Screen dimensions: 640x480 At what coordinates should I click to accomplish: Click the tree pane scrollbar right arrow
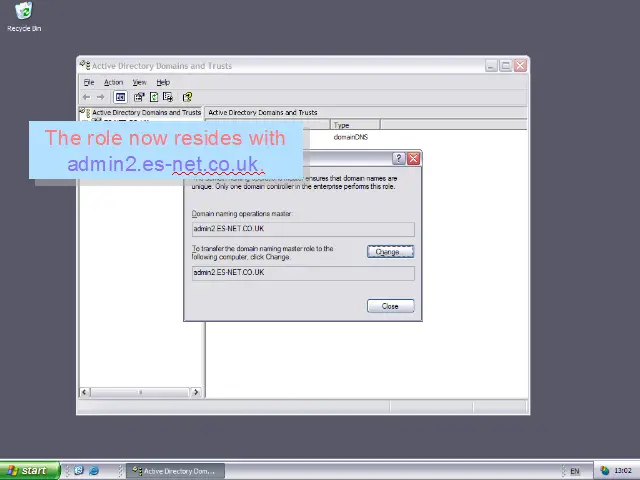click(196, 392)
